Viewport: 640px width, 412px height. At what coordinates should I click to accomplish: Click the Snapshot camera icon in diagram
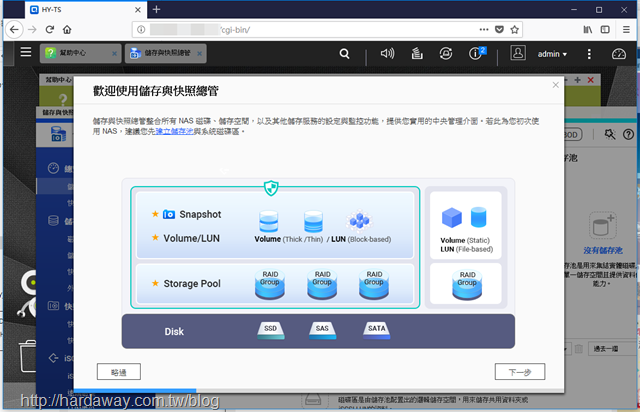pos(169,214)
